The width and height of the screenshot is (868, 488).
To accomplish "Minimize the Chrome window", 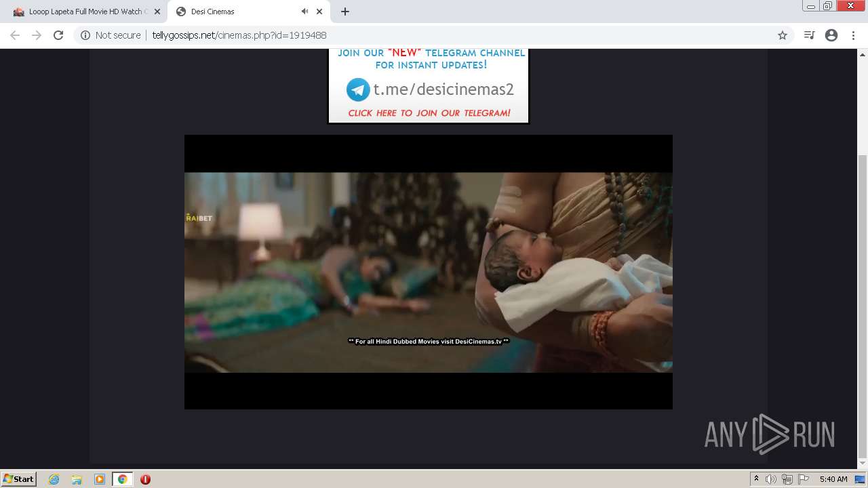I will point(810,5).
